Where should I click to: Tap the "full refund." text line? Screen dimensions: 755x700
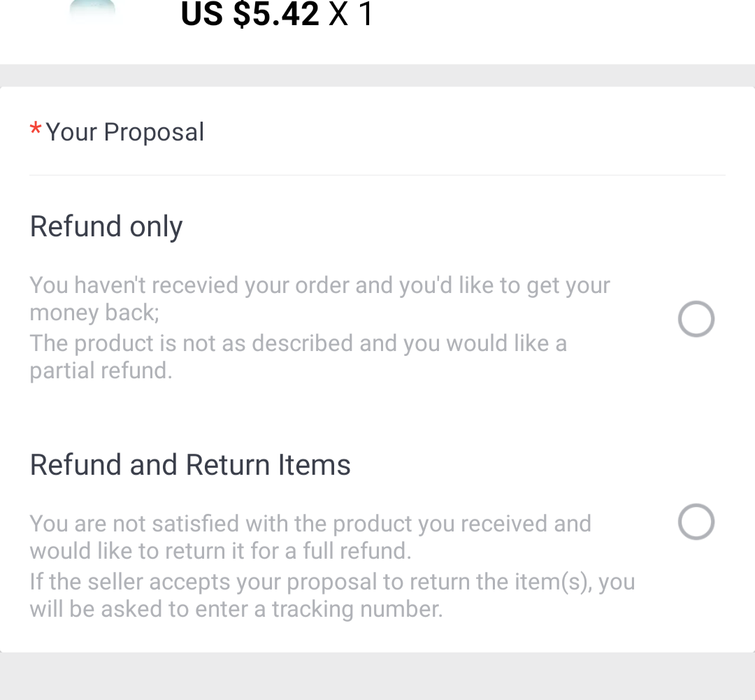coord(220,551)
